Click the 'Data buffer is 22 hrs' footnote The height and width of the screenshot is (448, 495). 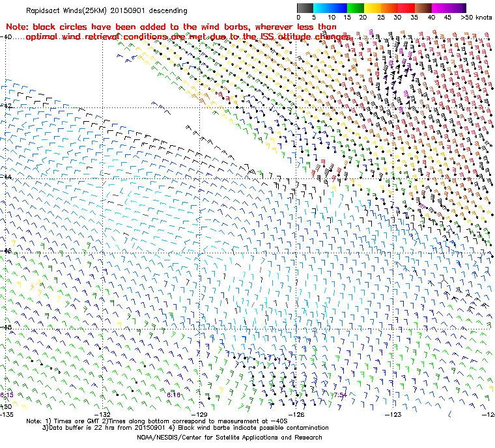[x=186, y=428]
